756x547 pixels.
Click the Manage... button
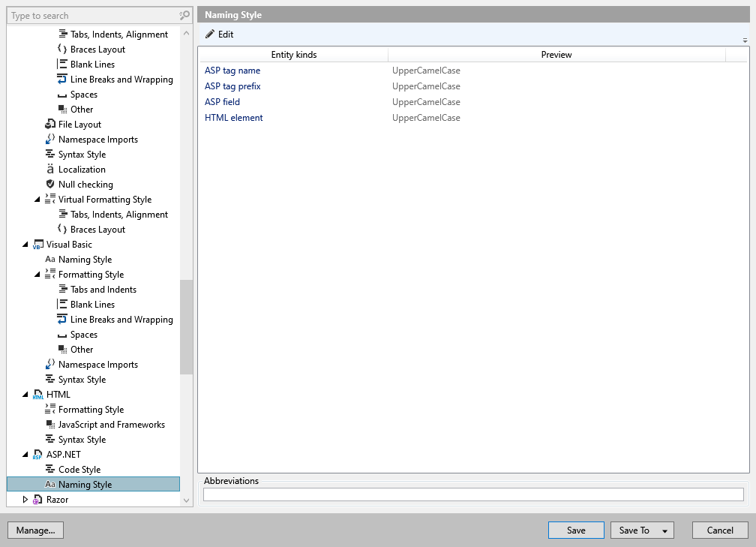[x=35, y=530]
